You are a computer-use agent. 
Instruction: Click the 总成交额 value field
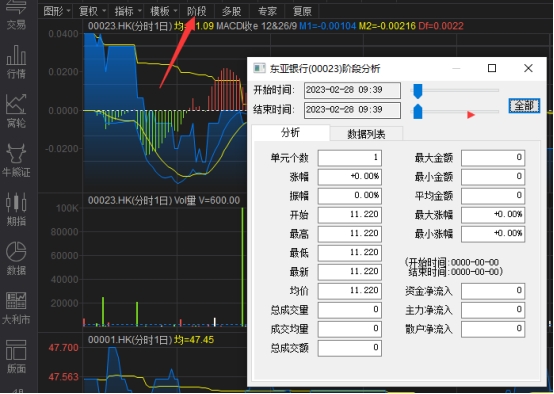point(350,348)
